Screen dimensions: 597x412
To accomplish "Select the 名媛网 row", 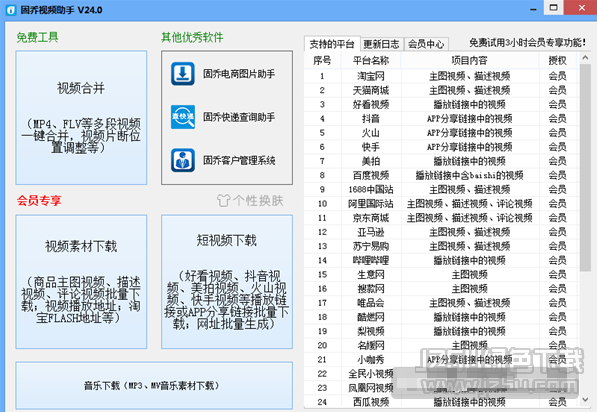I will (442, 345).
